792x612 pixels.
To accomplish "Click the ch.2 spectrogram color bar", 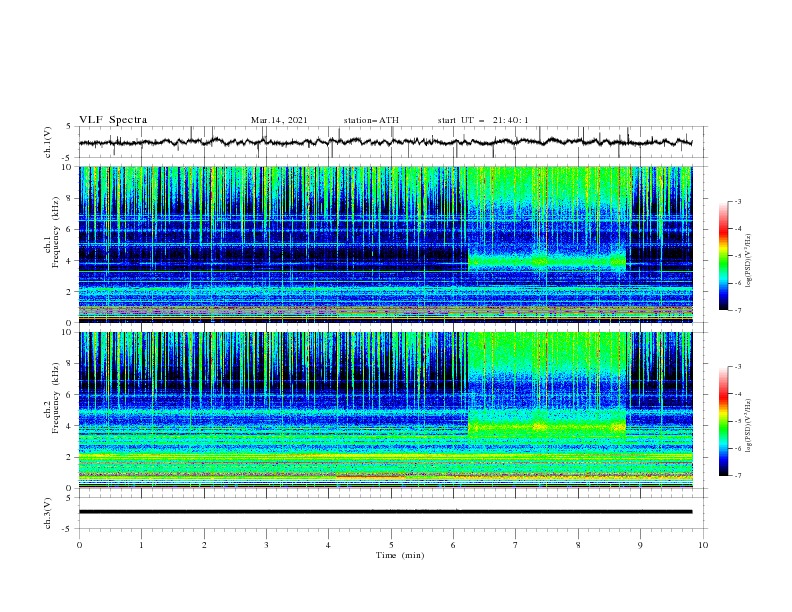I will [x=723, y=421].
